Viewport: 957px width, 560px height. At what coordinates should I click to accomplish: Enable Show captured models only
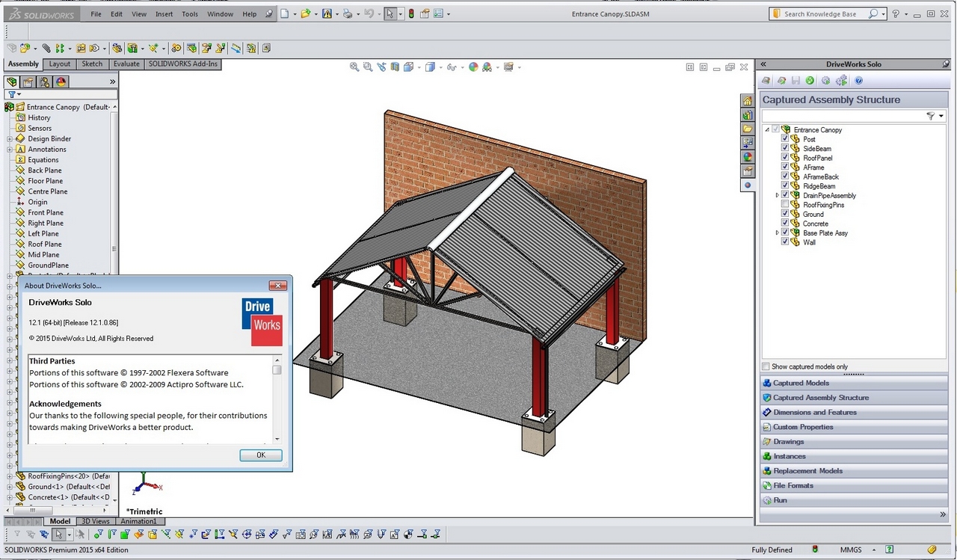pos(766,366)
